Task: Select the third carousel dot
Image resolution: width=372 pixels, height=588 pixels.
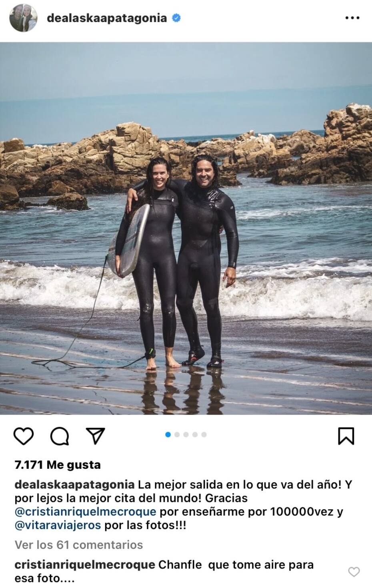Action: pyautogui.click(x=186, y=435)
